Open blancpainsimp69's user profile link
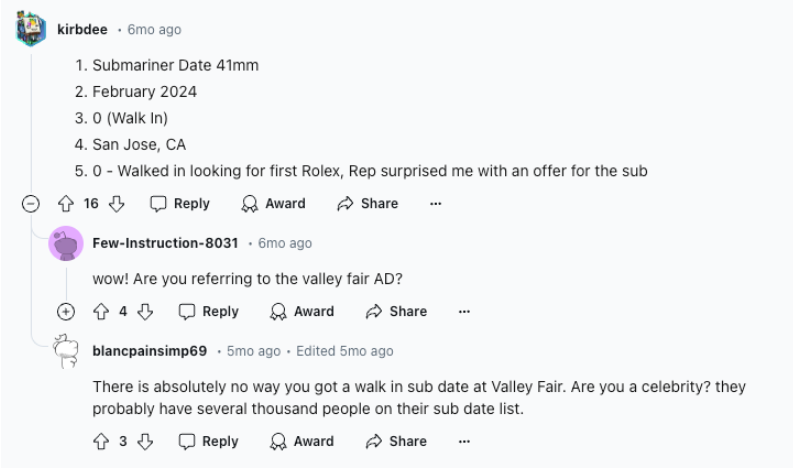 coord(149,351)
